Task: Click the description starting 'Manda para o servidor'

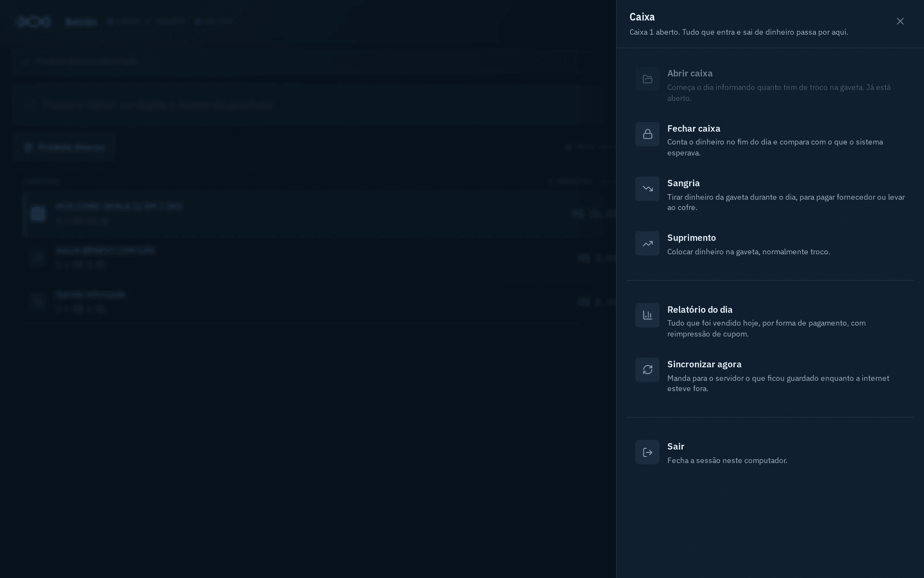Action: pos(778,383)
